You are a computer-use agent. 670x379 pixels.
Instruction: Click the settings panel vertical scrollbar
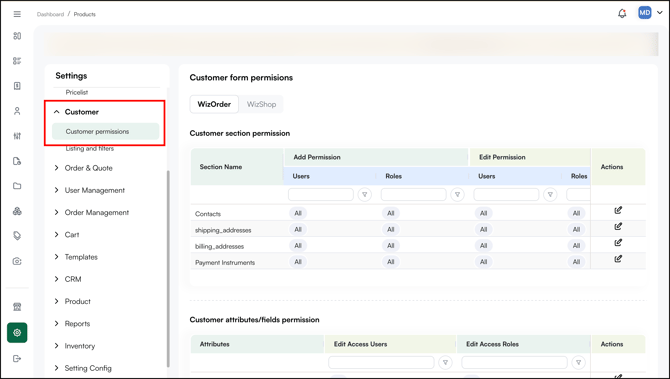pos(168,268)
